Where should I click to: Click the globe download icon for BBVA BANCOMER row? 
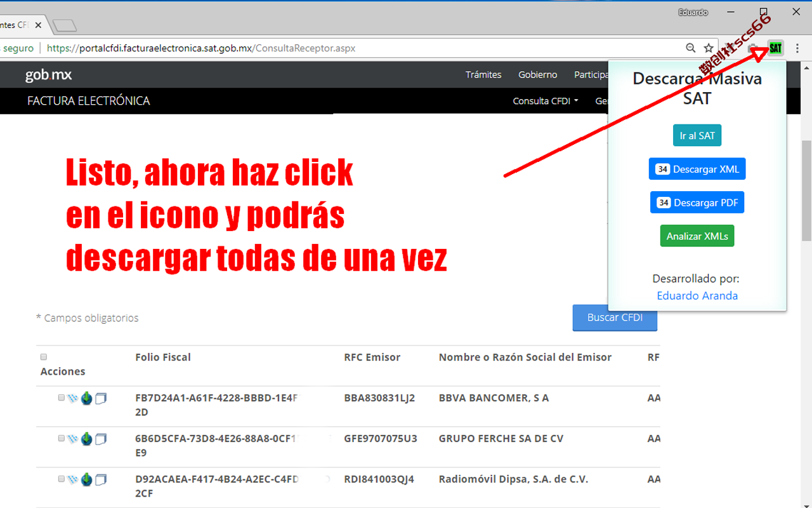click(87, 398)
